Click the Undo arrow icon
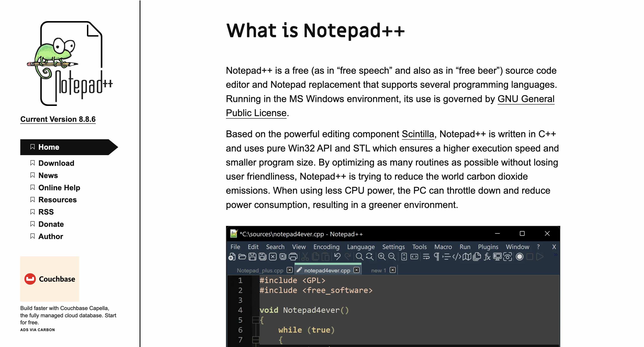 tap(337, 257)
